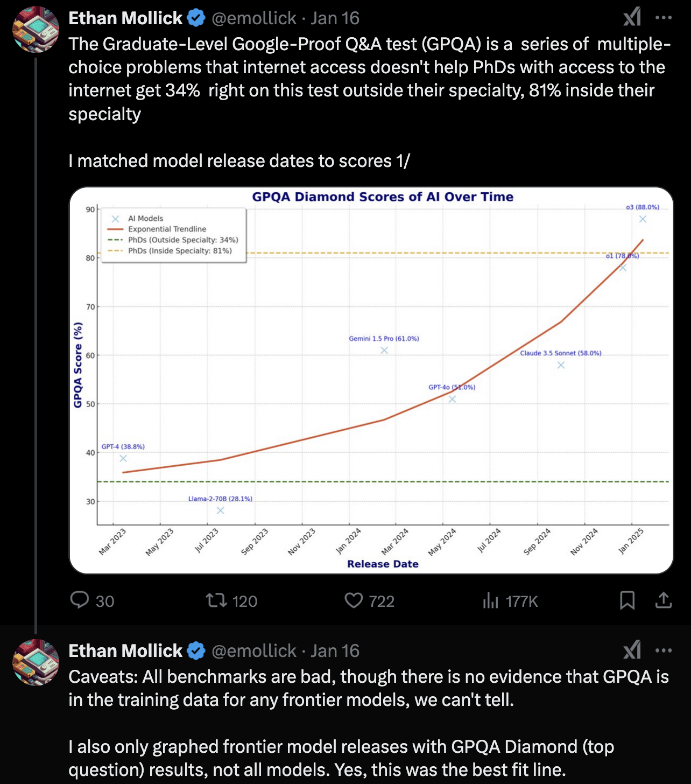Share the first tweet via share icon
The image size is (691, 784).
click(664, 600)
